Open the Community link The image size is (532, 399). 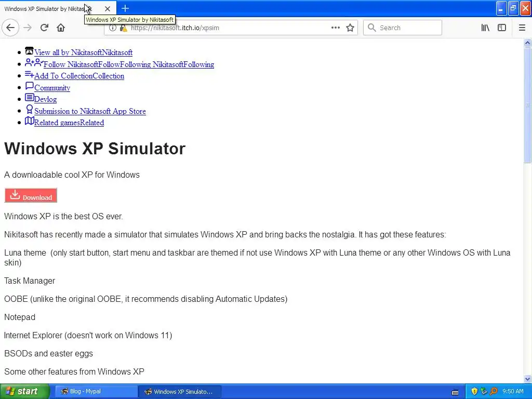(52, 87)
